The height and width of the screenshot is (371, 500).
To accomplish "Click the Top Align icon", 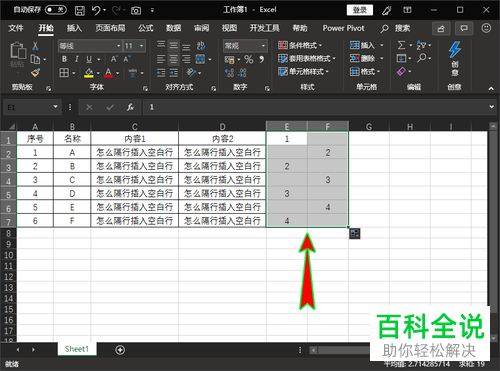I will [161, 45].
